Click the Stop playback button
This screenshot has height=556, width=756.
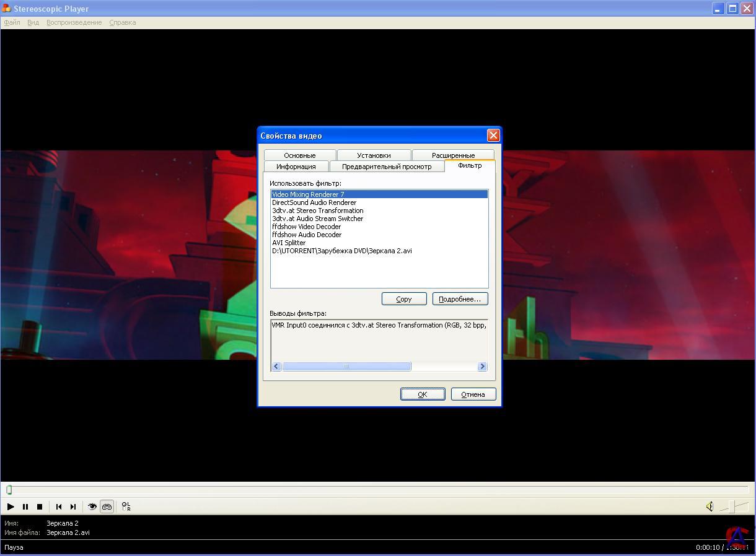click(40, 506)
